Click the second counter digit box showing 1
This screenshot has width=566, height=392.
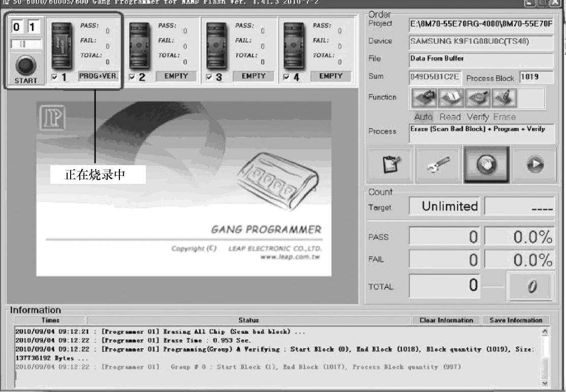click(33, 27)
